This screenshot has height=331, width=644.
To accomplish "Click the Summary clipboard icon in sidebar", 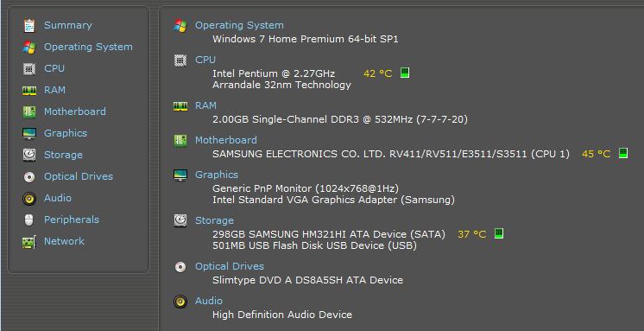I will (29, 25).
